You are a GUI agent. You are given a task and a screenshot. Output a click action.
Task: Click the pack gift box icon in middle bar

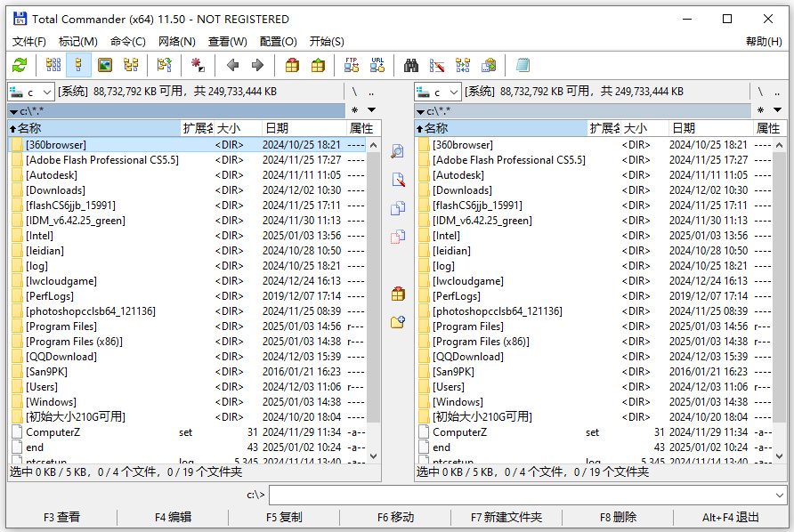(398, 294)
